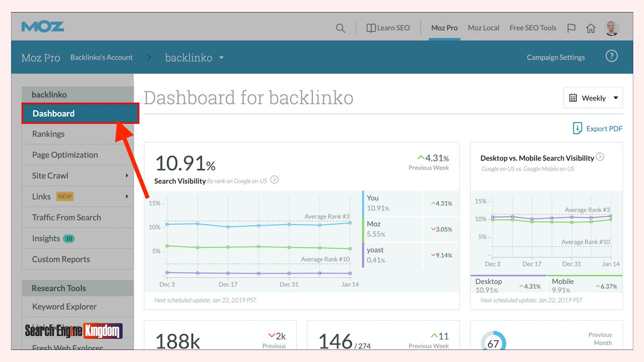Open Page Optimization in the sidebar
Viewport: 644px width, 362px height.
point(78,155)
